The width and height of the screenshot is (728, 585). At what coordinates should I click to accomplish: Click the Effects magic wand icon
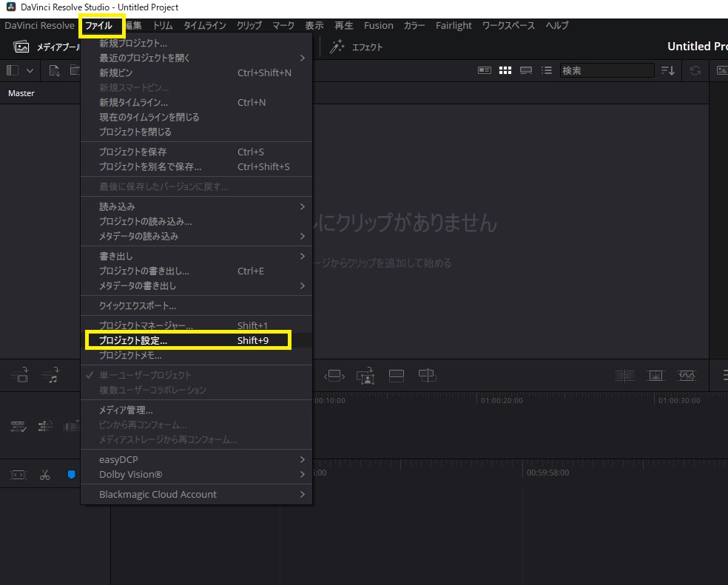click(x=337, y=47)
